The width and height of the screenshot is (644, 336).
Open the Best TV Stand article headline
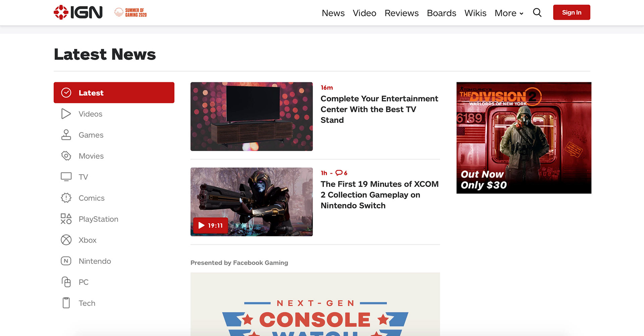(379, 109)
